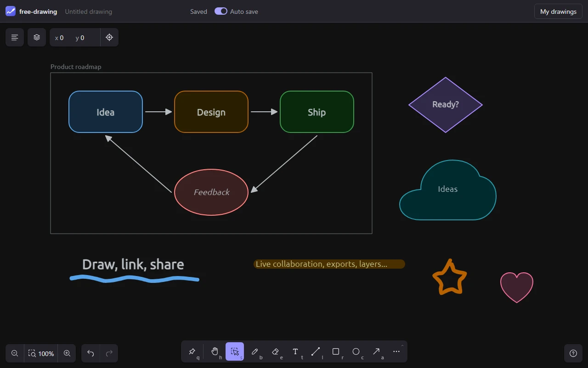The height and width of the screenshot is (368, 588).
Task: Click the 100% zoom-to-fit control
Action: [x=41, y=353]
